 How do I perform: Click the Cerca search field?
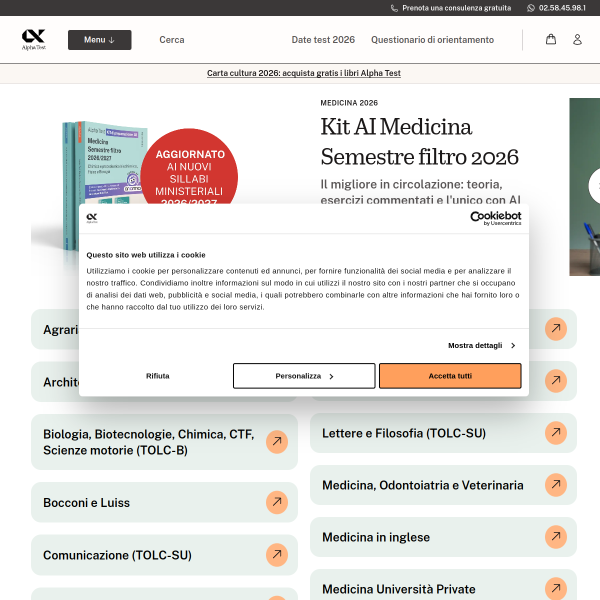[x=172, y=40]
